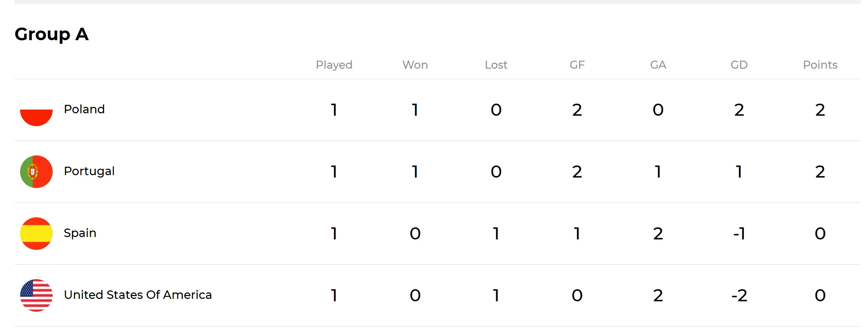Click Poland's Points value
Screen dimensions: 868x329
pyautogui.click(x=820, y=110)
